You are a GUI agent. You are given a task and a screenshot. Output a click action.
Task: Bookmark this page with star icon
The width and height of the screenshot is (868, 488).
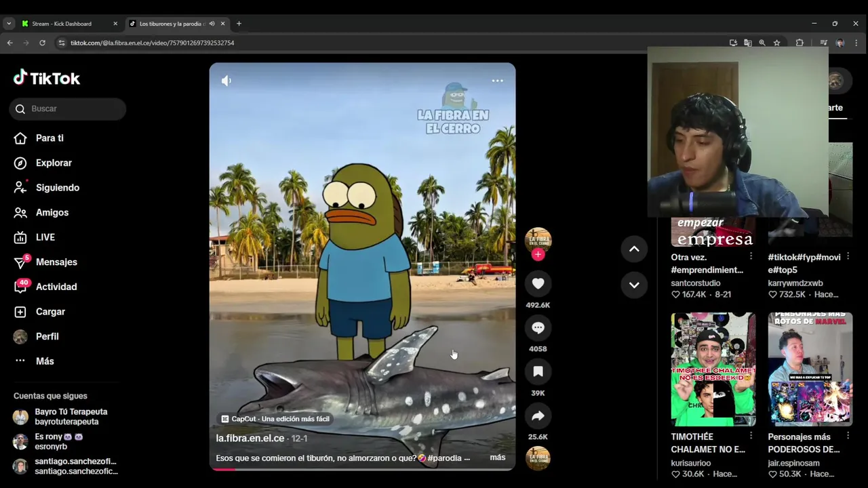(x=777, y=43)
